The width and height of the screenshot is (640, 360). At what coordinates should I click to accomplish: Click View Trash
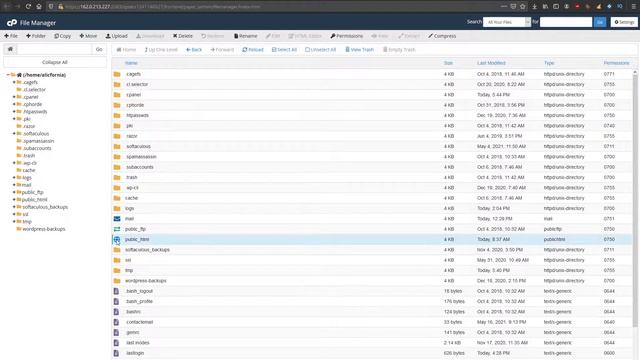pyautogui.click(x=359, y=49)
